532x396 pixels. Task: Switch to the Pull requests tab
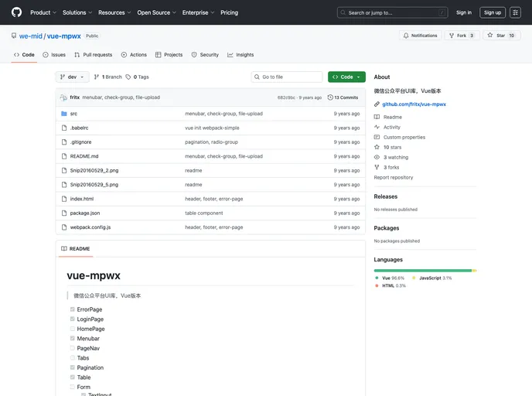(94, 55)
